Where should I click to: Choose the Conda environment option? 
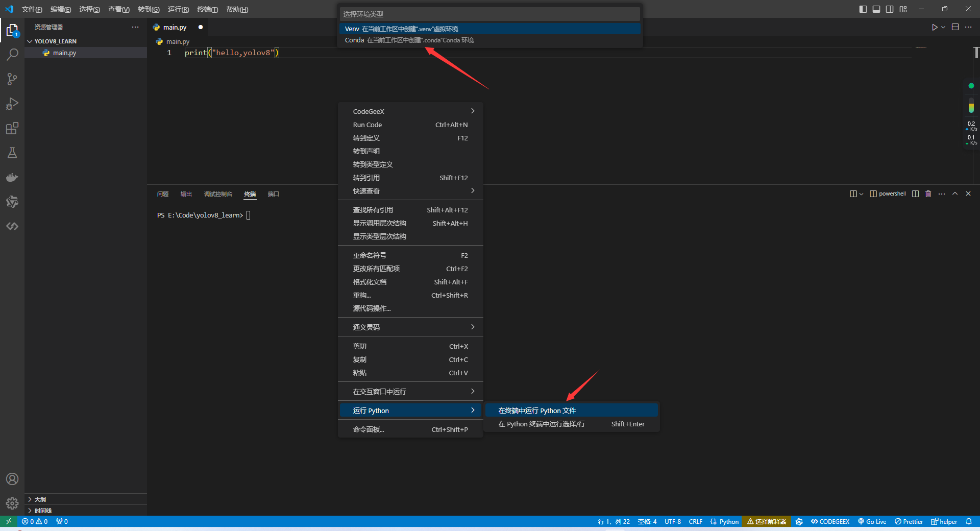[490, 40]
